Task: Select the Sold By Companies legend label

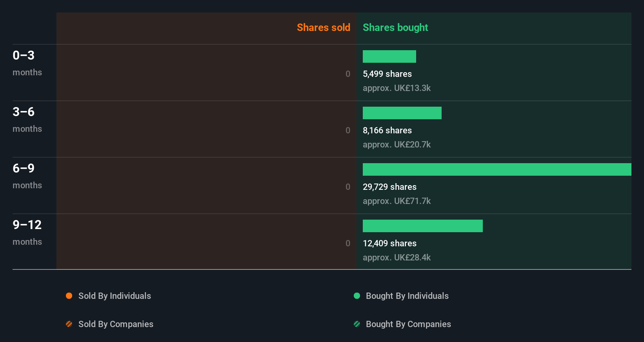Action: pos(116,324)
